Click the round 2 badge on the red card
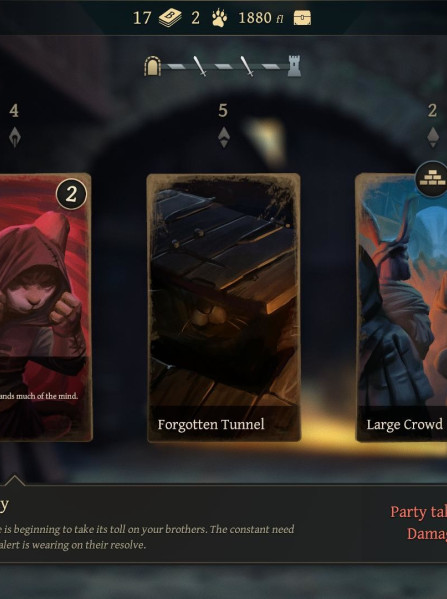 (71, 194)
